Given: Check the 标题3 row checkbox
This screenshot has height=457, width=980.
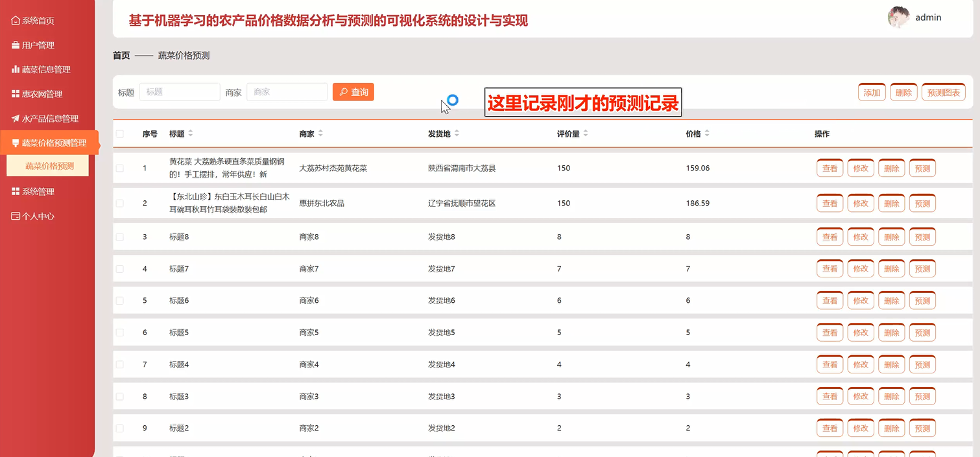Looking at the screenshot, I should tap(119, 396).
